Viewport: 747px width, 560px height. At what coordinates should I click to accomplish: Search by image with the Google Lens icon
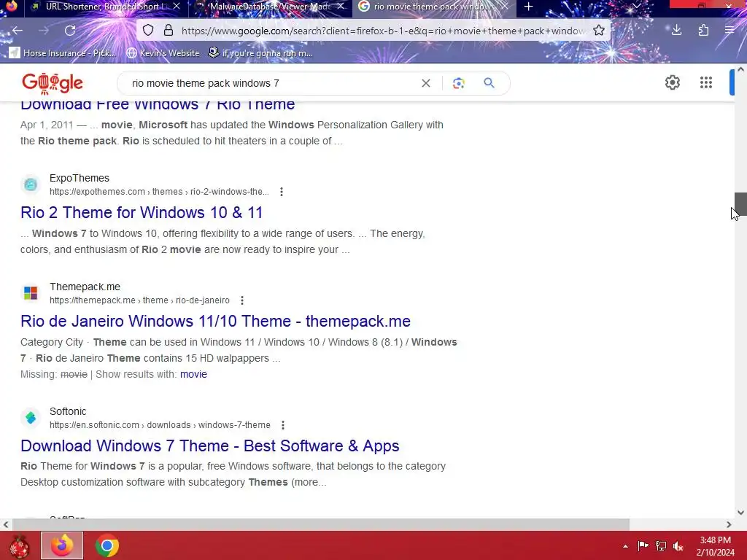458,83
